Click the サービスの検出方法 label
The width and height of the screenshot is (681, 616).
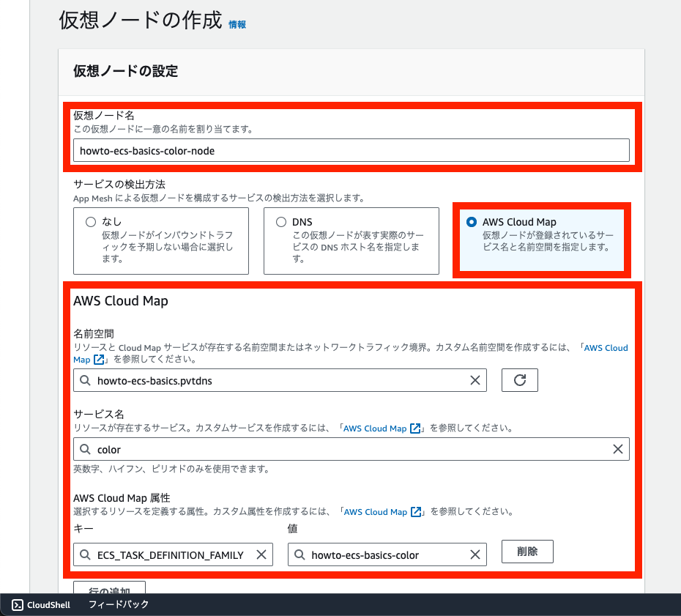[x=119, y=185]
